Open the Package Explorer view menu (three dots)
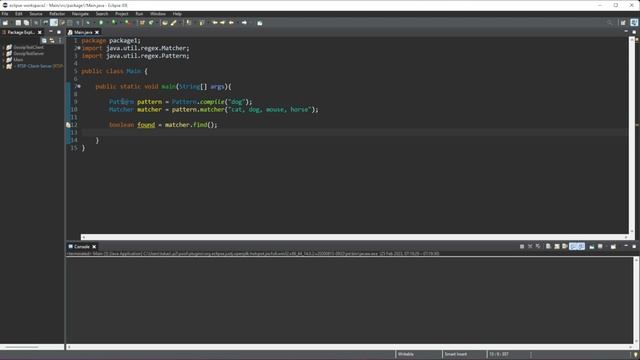 [x=60, y=40]
